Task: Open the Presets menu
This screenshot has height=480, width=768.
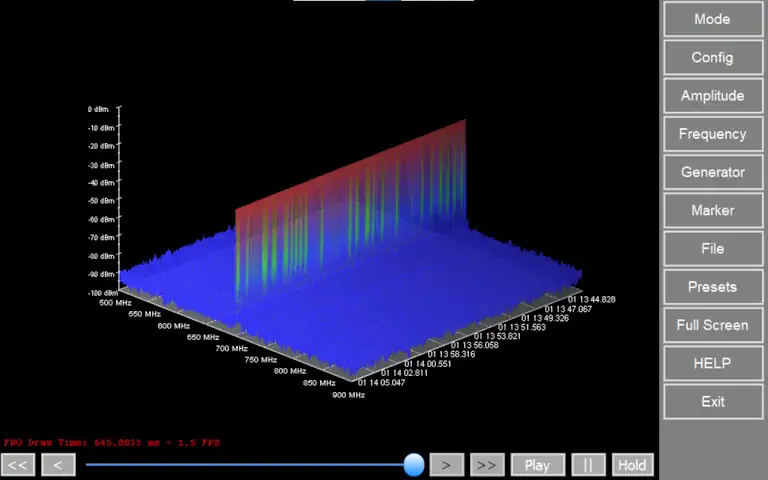Action: (712, 287)
